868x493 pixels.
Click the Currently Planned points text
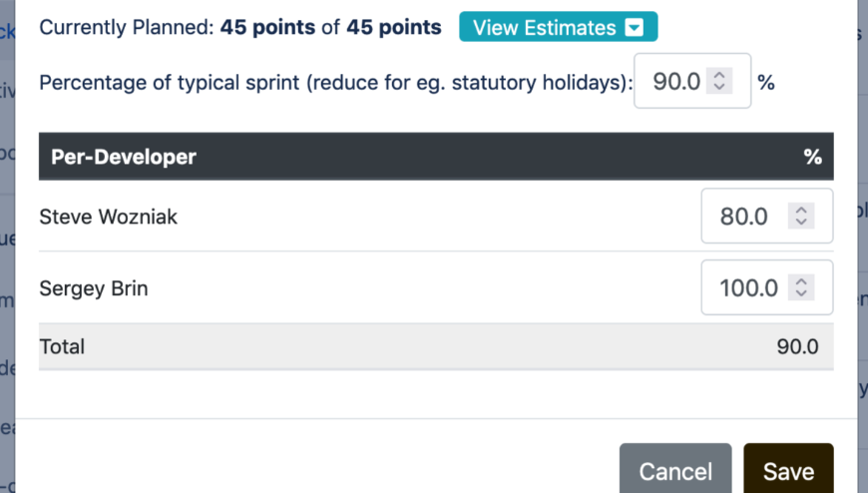point(239,28)
